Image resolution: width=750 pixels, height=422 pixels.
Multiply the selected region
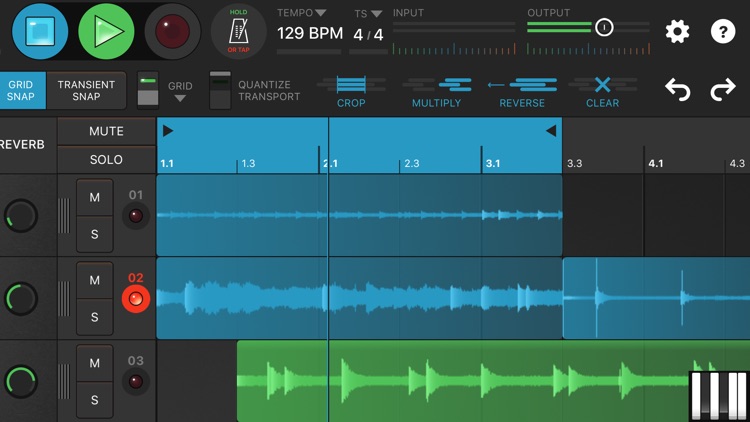pyautogui.click(x=437, y=91)
